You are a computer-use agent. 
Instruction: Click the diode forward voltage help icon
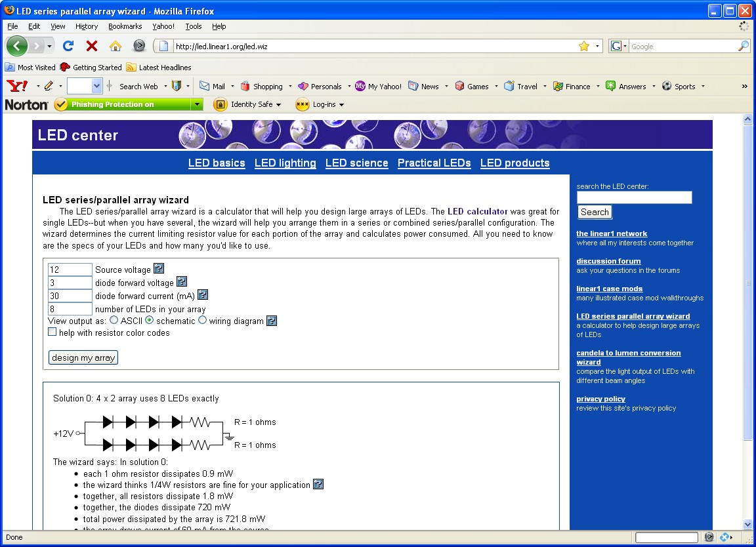pos(182,281)
